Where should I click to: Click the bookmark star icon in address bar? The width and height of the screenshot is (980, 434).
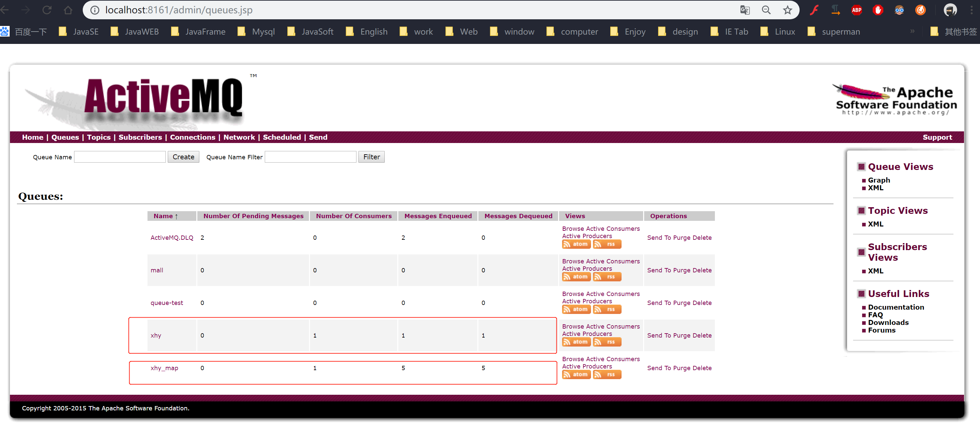787,10
